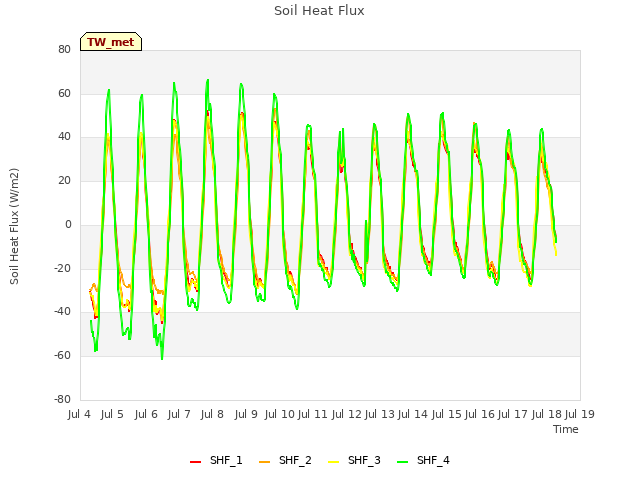Click the Time axis label
640x480 pixels.
(566, 429)
